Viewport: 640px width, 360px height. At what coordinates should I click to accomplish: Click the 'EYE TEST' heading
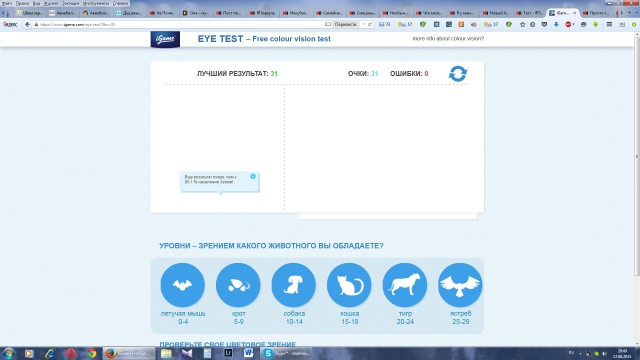click(x=220, y=39)
